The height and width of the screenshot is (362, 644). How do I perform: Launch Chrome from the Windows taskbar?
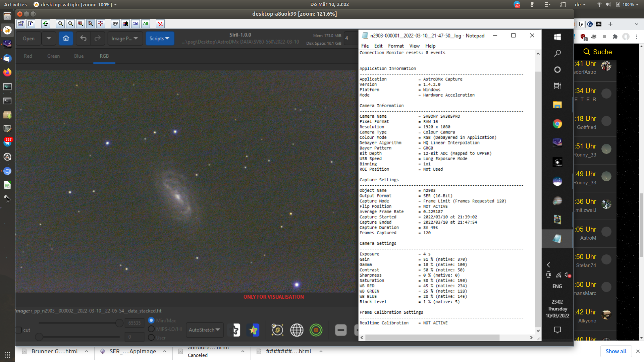point(557,124)
